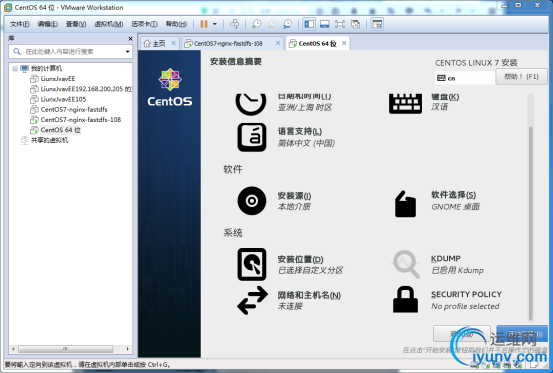Click the library scrollbar left arrow
Screen dimensions: 553x373
tap(13, 349)
